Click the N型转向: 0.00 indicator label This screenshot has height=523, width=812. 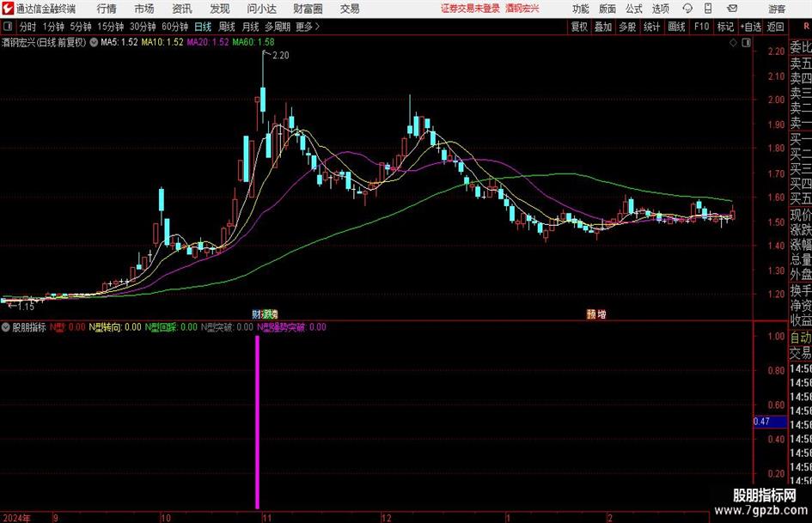(115, 327)
